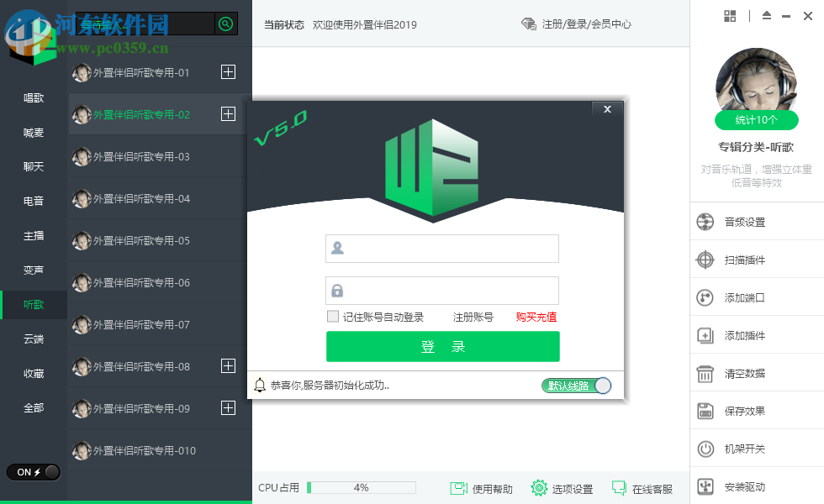Open 选项设置 via the gear icon
Image resolution: width=824 pixels, height=504 pixels.
point(539,487)
